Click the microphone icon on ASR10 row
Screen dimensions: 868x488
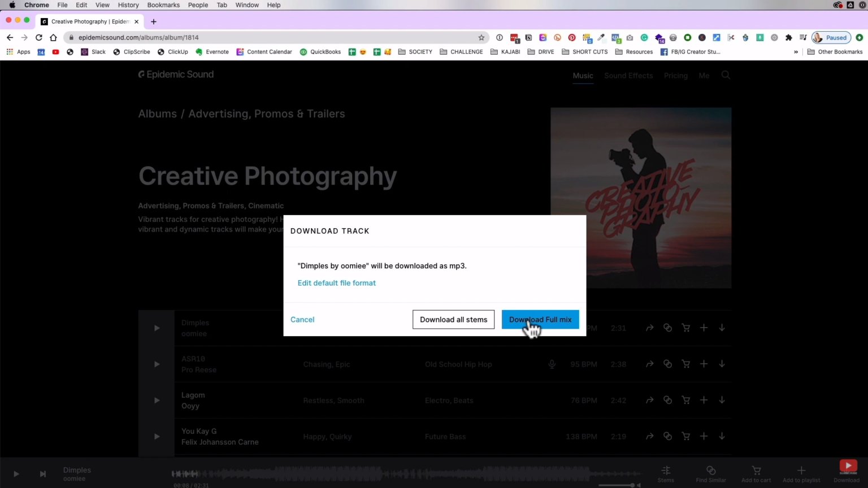pyautogui.click(x=552, y=364)
